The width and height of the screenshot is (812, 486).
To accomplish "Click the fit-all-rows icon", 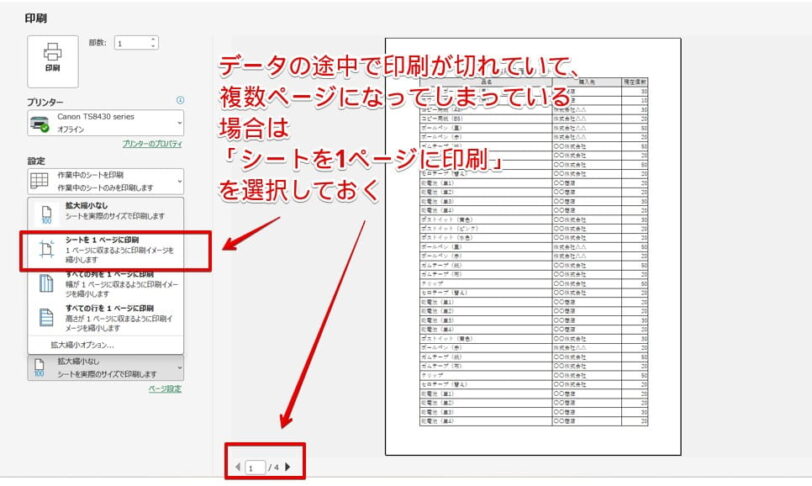I will click(46, 317).
